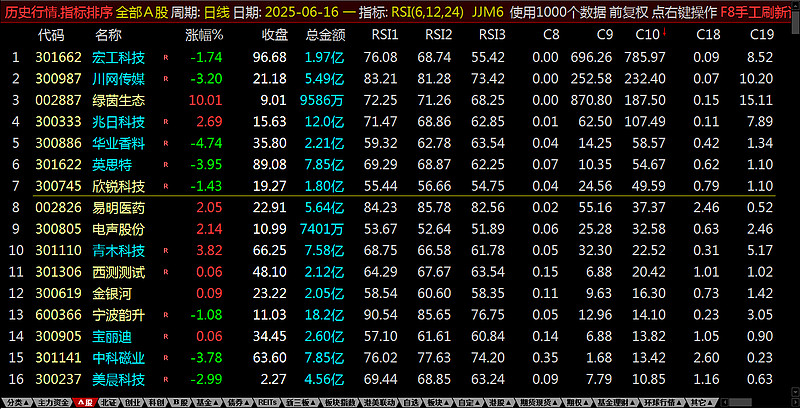The height and width of the screenshot is (409, 800).
Task: Click the R mark beside 华业香料
Action: (x=165, y=144)
